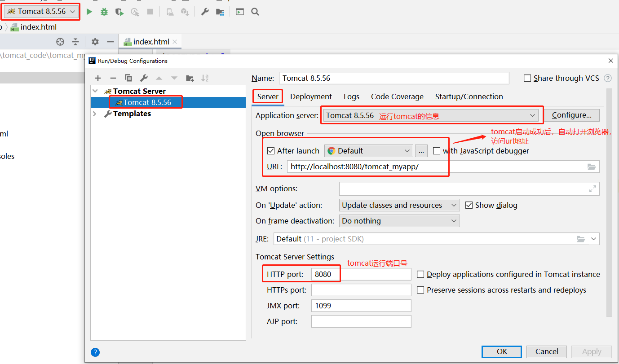Run with coverage icon in toolbar

point(119,12)
